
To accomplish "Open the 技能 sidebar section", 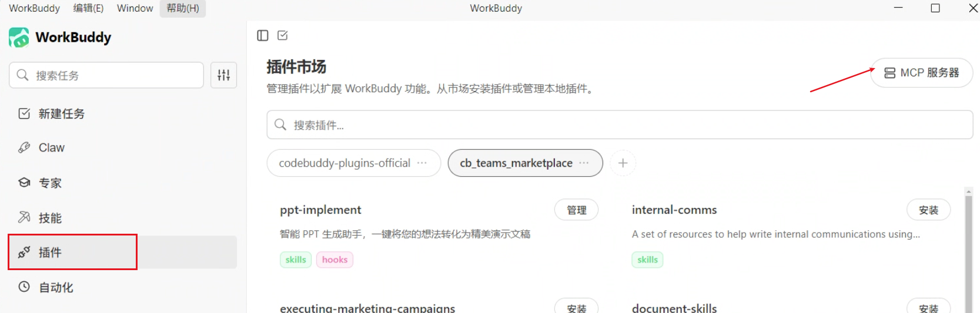I will (122, 217).
